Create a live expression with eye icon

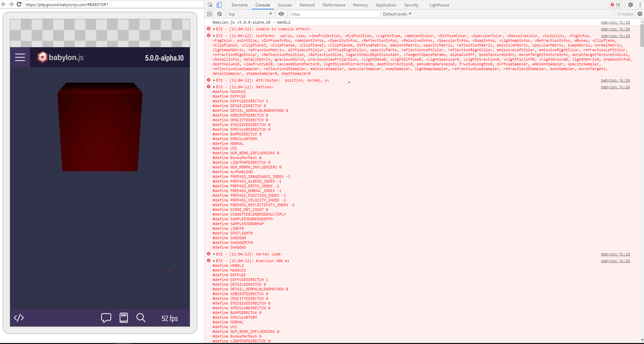[281, 14]
